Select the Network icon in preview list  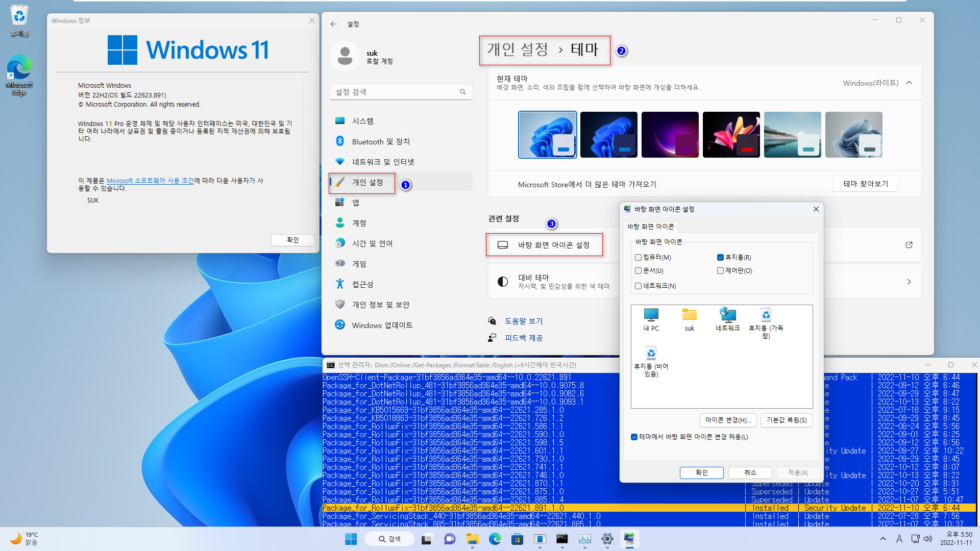point(728,320)
